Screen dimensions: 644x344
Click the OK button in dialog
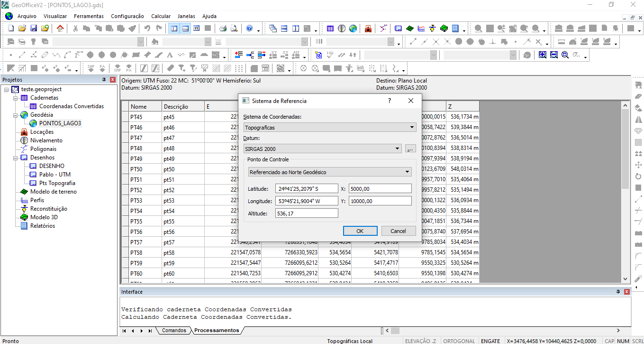pyautogui.click(x=360, y=231)
